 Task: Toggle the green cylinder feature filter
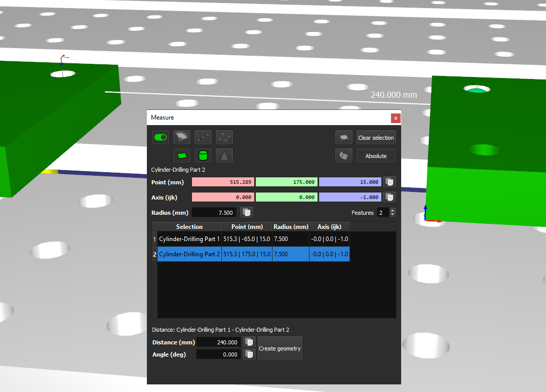(x=203, y=155)
